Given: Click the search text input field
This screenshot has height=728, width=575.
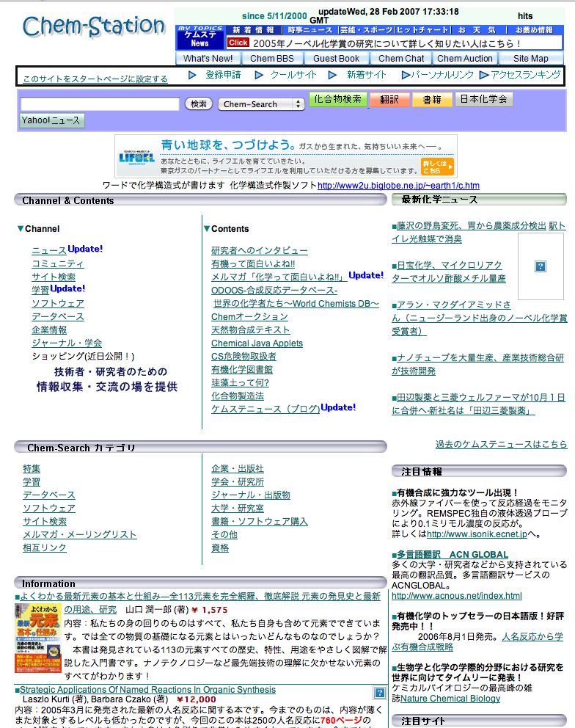Looking at the screenshot, I should [100, 104].
